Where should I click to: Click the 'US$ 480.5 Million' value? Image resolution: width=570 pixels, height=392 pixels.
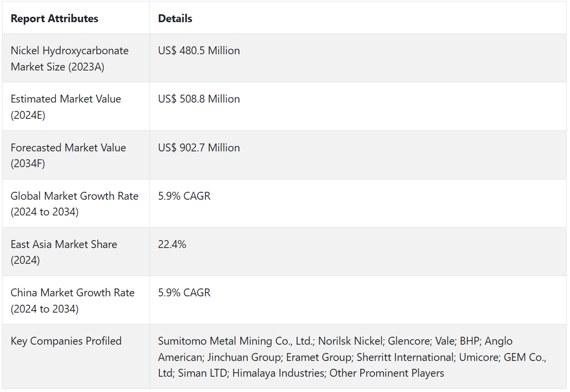pos(199,50)
